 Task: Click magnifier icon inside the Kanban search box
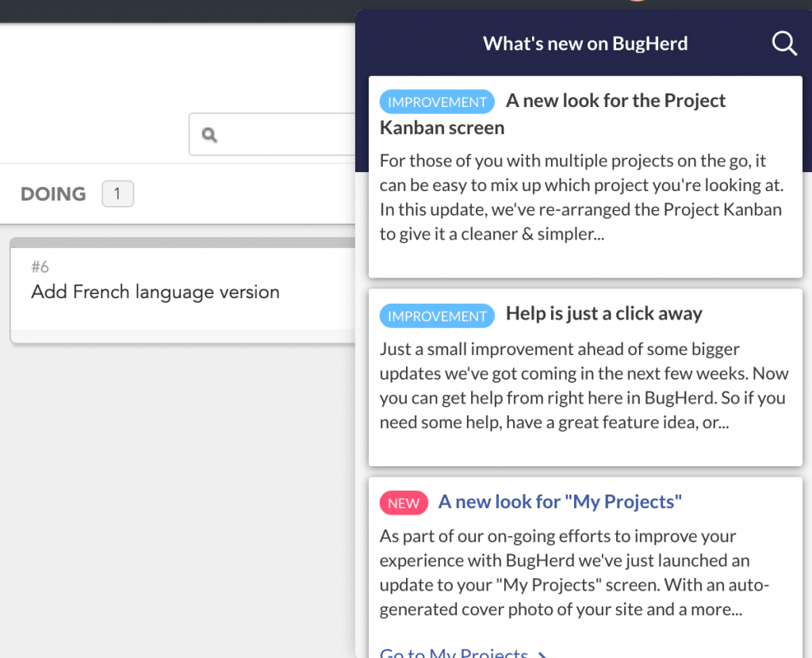pos(209,135)
